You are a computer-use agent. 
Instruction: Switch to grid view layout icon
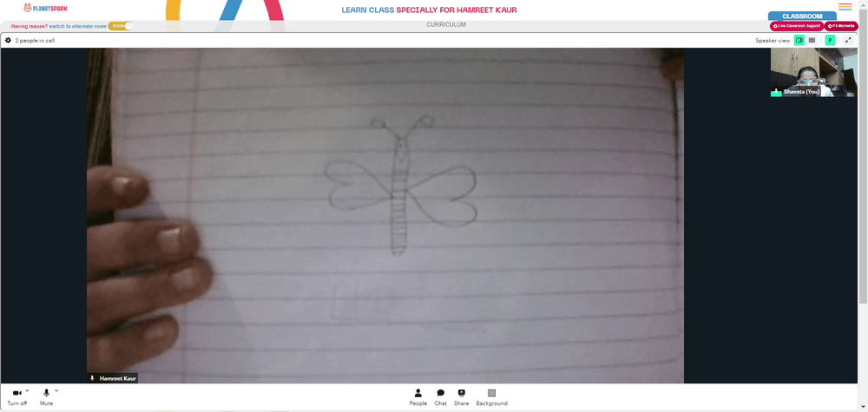click(x=812, y=41)
